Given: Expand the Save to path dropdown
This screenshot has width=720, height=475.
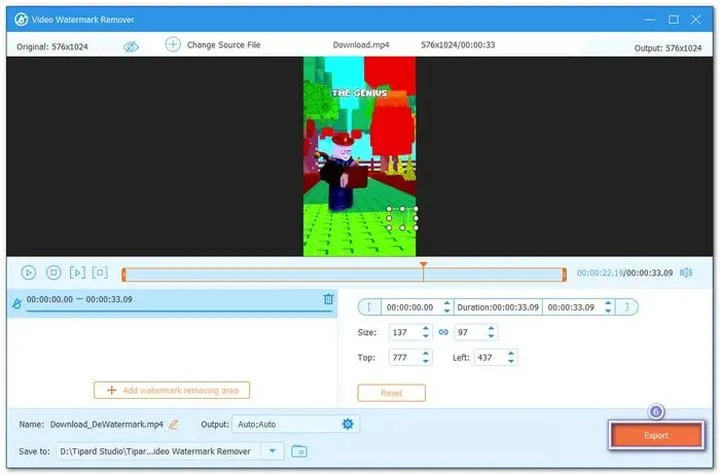Looking at the screenshot, I should pos(273,451).
